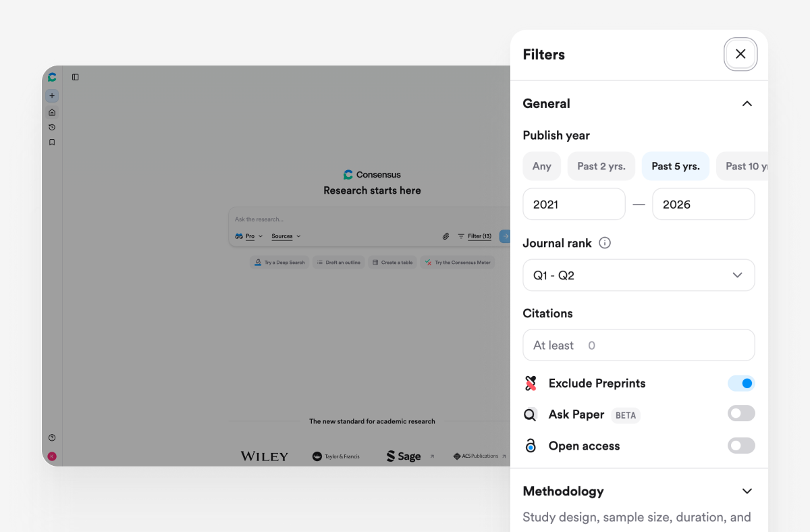The width and height of the screenshot is (810, 532).
Task: Click the attachment paperclip icon
Action: tap(446, 236)
